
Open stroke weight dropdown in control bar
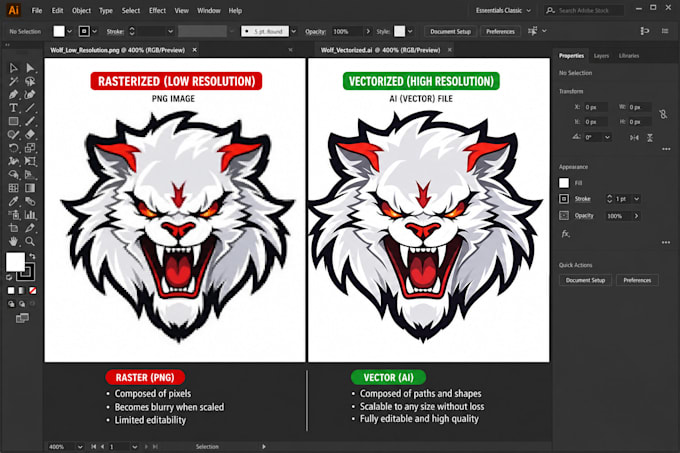170,31
